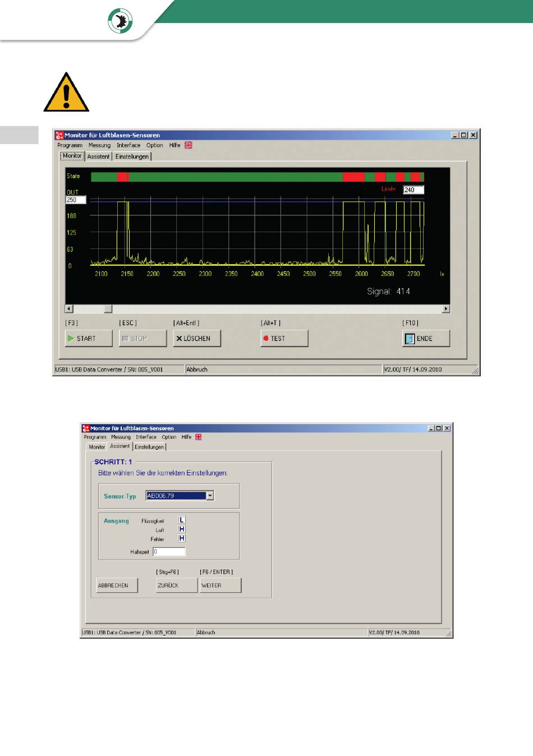Click the chart horizontal scrollbar thumb
The image size is (533, 756).
click(x=108, y=308)
